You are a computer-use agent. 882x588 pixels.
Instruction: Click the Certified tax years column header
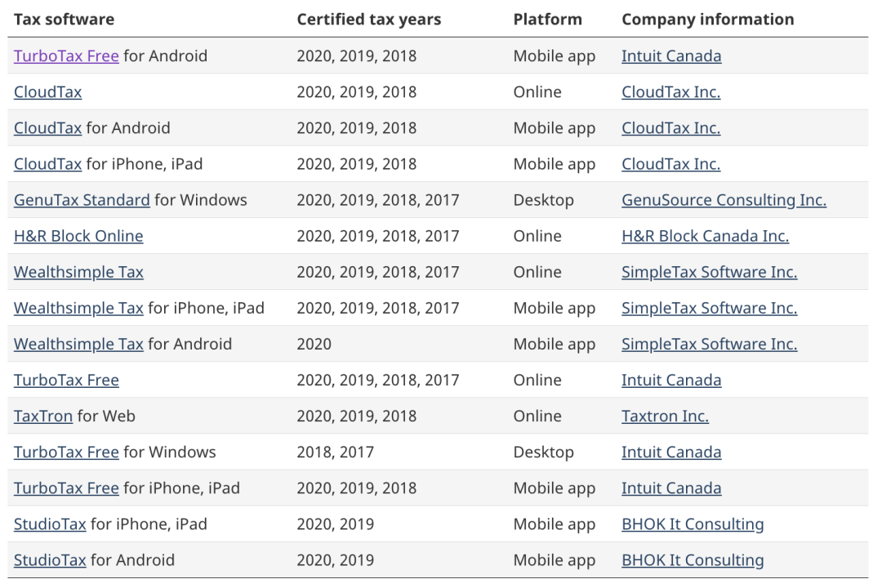click(x=368, y=20)
